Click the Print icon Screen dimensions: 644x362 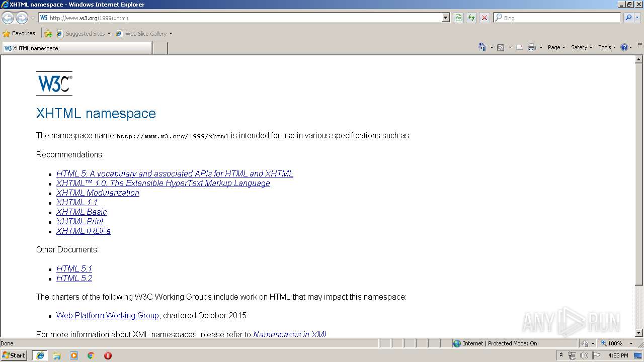coord(532,47)
